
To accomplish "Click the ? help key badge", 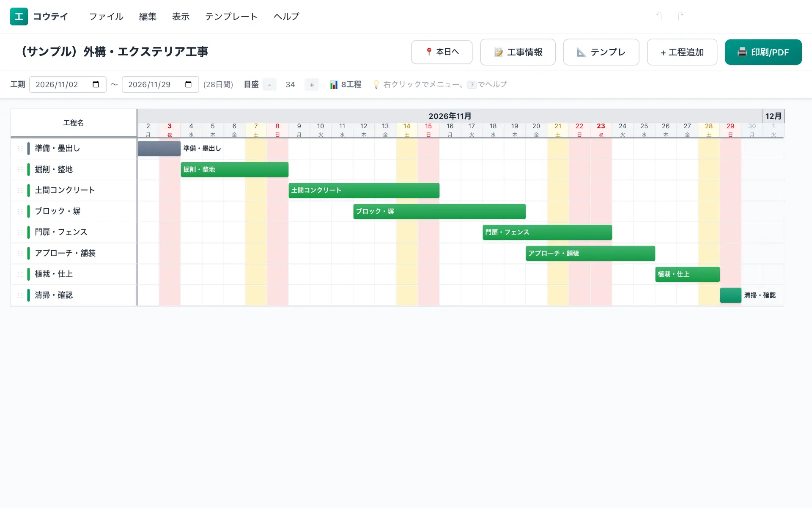I will [x=472, y=85].
